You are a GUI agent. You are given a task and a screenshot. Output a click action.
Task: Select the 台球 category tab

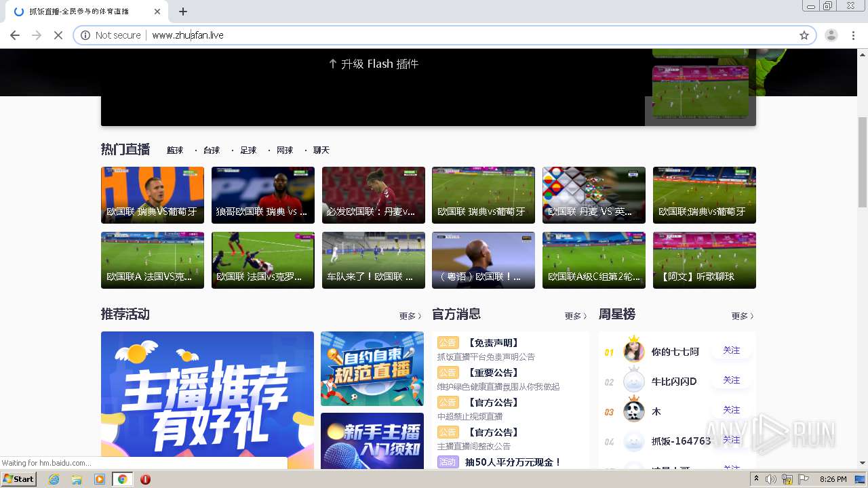[212, 150]
